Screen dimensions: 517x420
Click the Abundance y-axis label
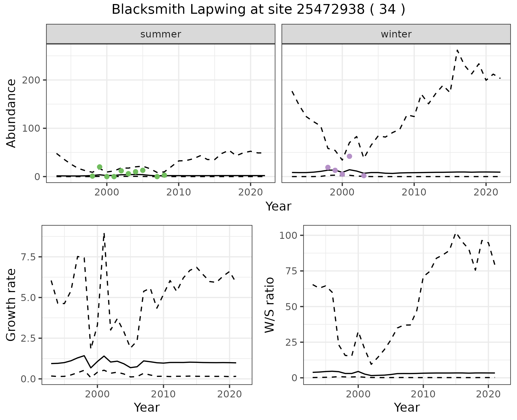[x=11, y=113]
